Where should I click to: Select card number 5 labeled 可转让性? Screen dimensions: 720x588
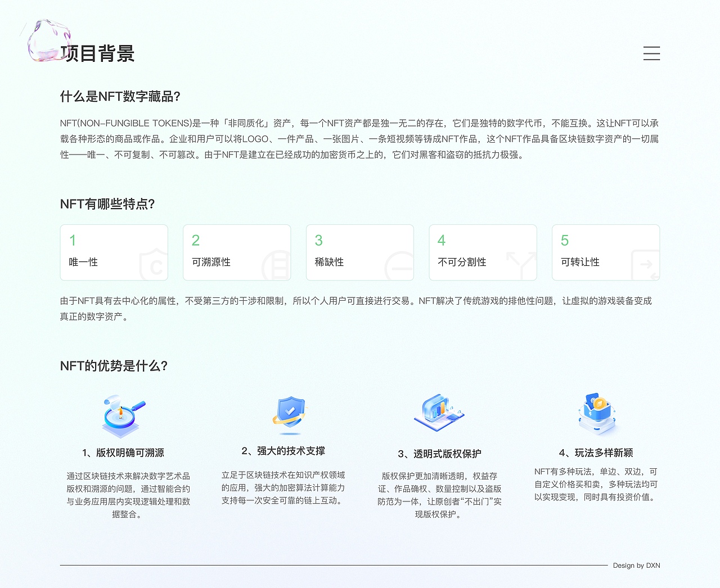pos(606,252)
